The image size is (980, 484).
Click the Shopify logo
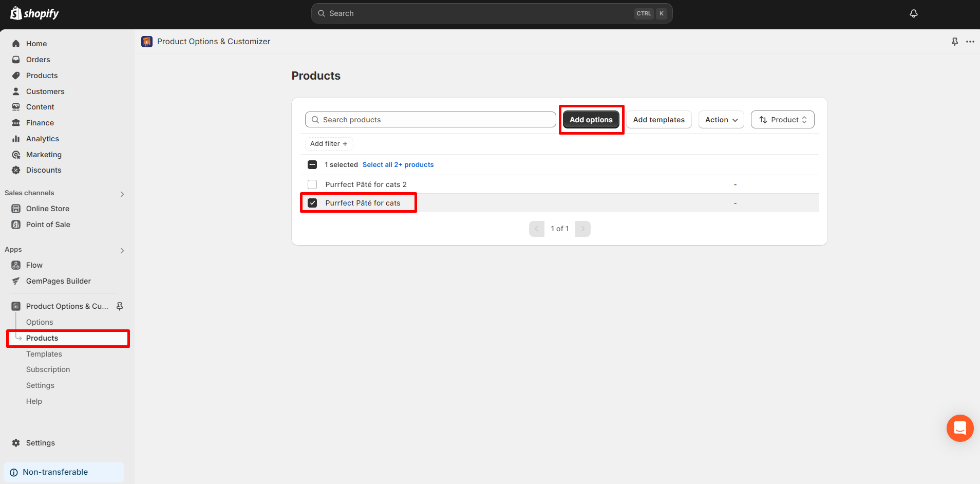(34, 13)
